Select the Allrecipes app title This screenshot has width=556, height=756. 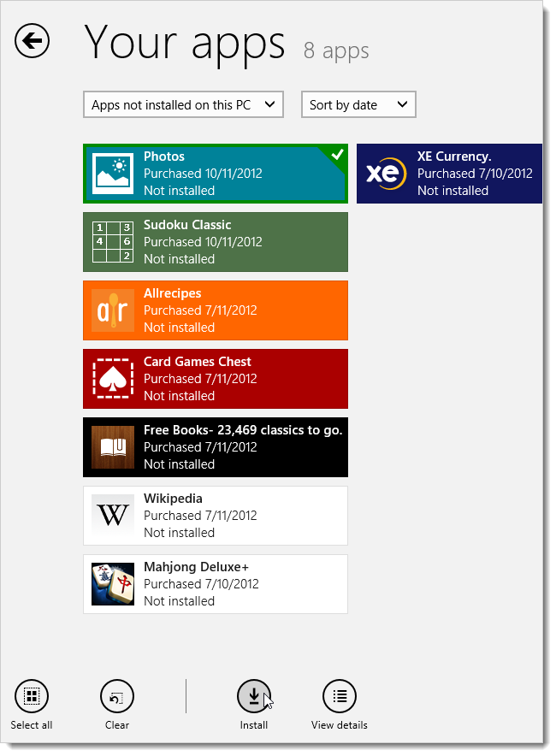(x=172, y=293)
